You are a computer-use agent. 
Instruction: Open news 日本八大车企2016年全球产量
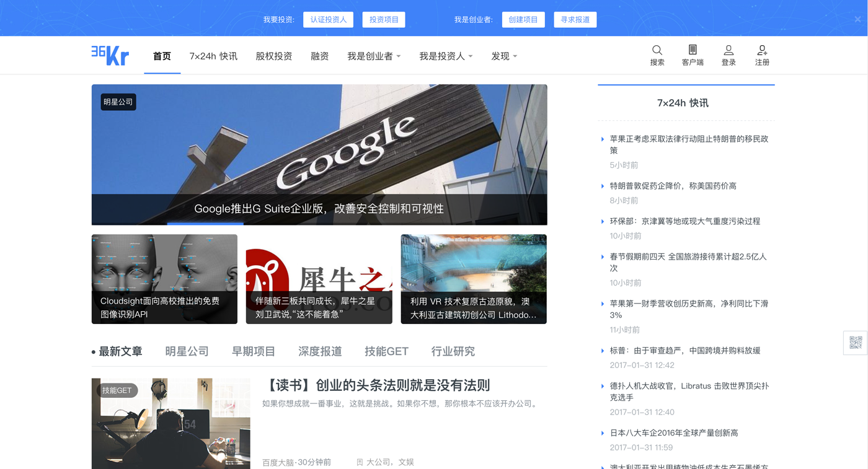[x=673, y=433]
